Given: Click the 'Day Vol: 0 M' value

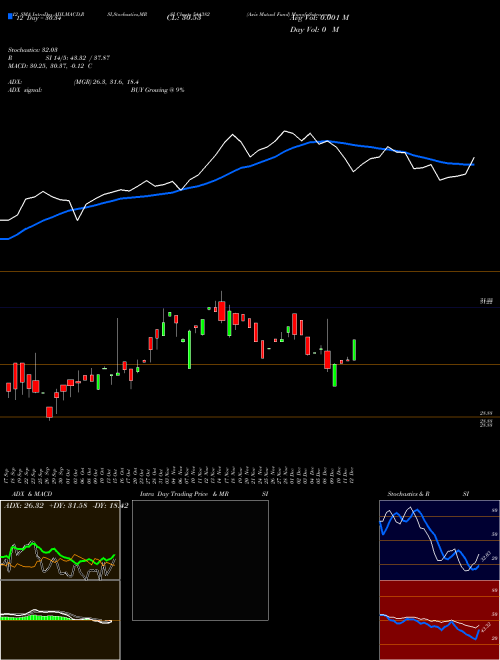Looking at the screenshot, I should click(x=314, y=30).
